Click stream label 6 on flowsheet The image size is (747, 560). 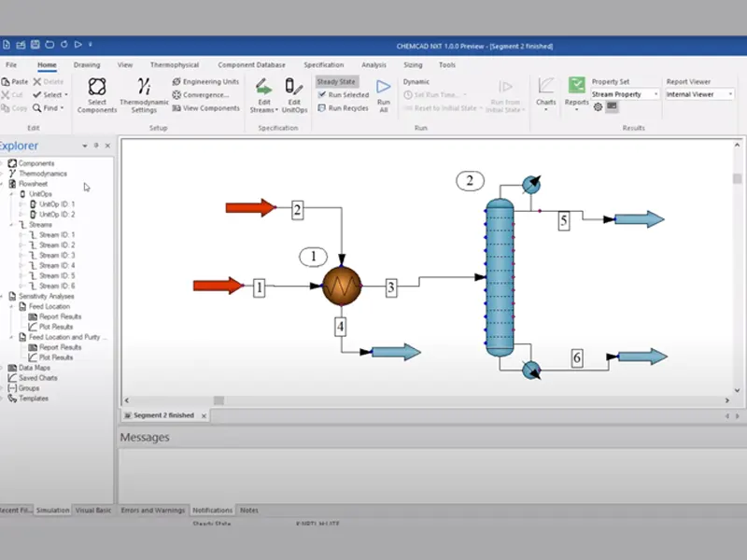(x=577, y=357)
